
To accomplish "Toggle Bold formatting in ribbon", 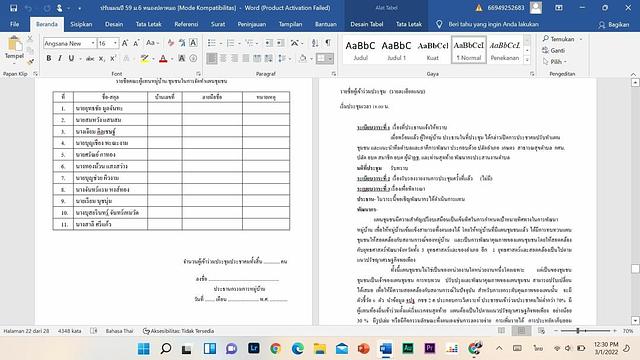I will point(49,58).
